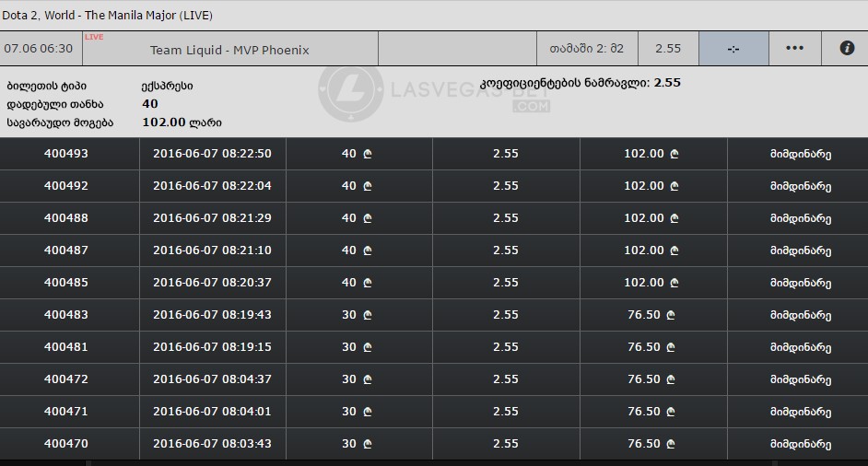Select ticket number 400488
This screenshot has height=466, width=868.
coord(65,217)
